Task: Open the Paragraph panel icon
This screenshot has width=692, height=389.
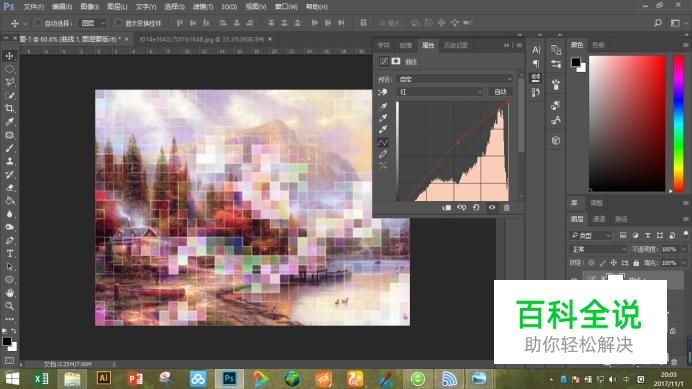Action: coord(536,64)
